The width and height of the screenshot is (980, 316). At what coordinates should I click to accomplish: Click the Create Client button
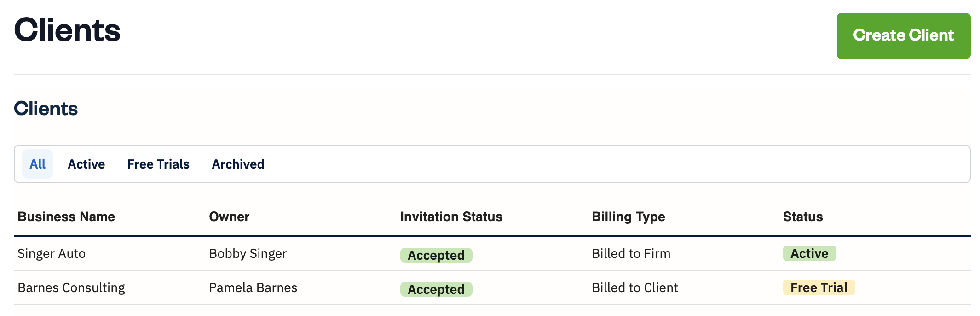coord(903,36)
